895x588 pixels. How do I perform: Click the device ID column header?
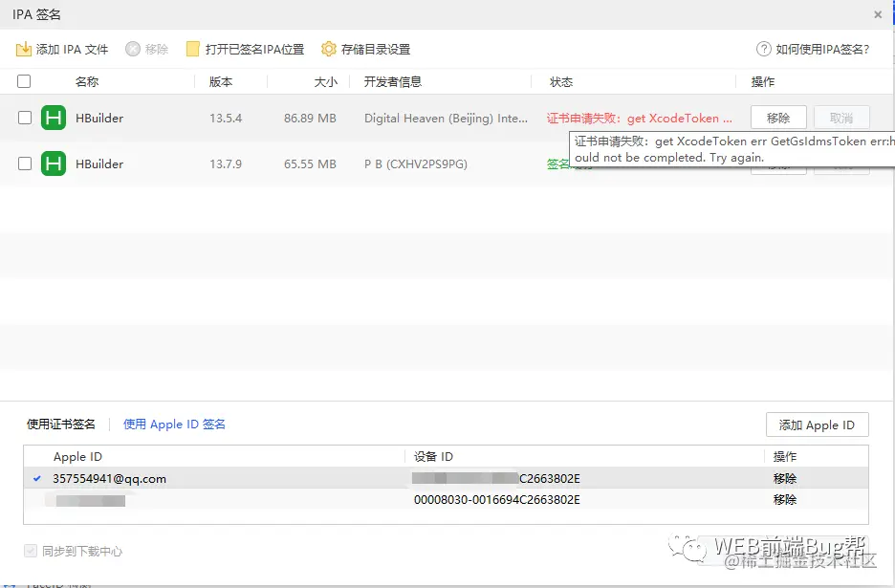[x=433, y=457]
